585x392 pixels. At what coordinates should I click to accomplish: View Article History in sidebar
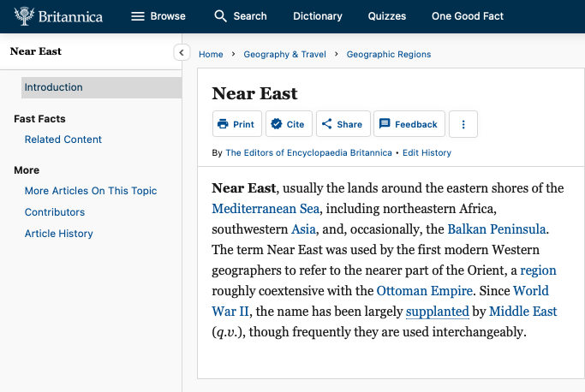59,234
